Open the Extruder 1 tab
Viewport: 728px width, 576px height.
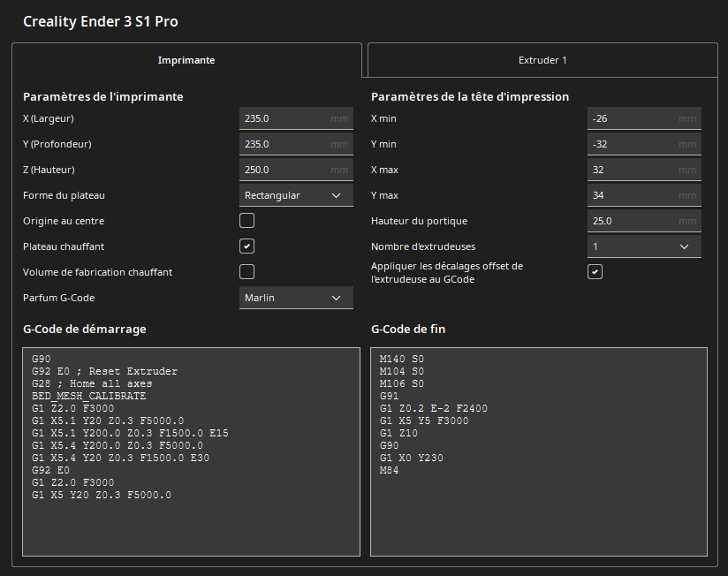542,60
